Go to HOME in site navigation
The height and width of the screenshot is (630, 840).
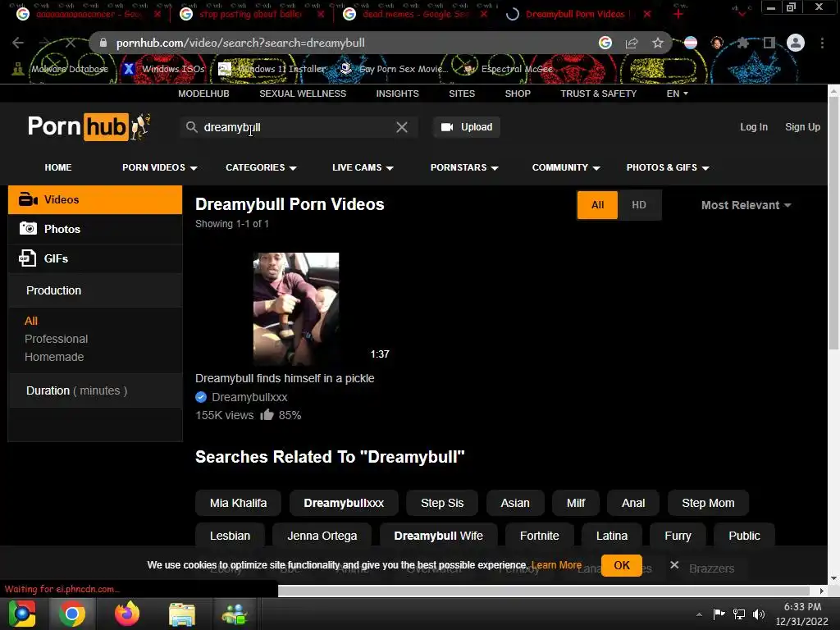(58, 167)
